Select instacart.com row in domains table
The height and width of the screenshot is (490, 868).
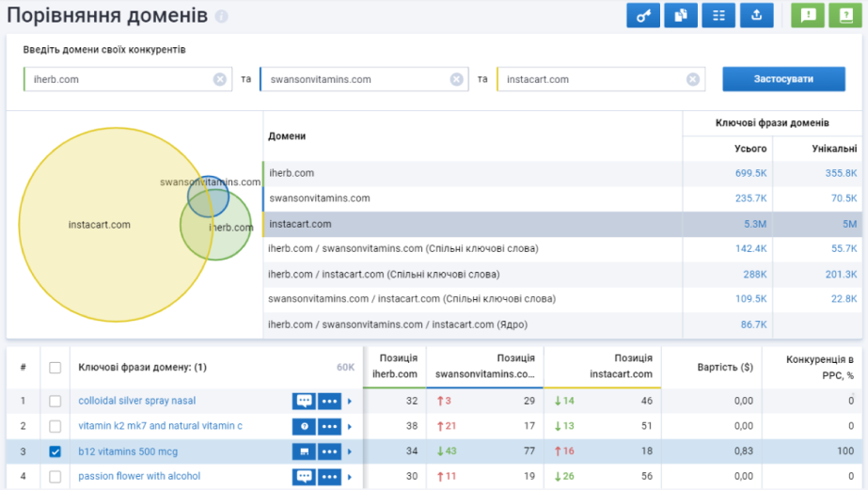(x=561, y=224)
